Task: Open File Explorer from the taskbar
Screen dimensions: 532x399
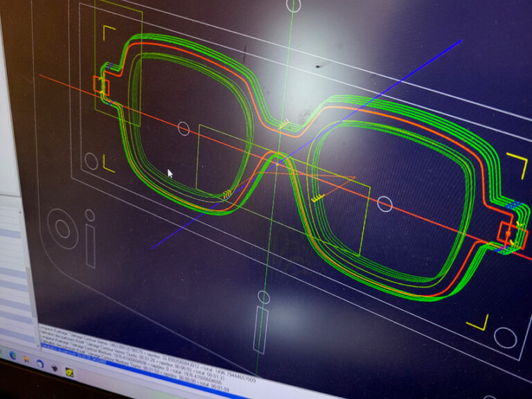Action: click(x=26, y=360)
